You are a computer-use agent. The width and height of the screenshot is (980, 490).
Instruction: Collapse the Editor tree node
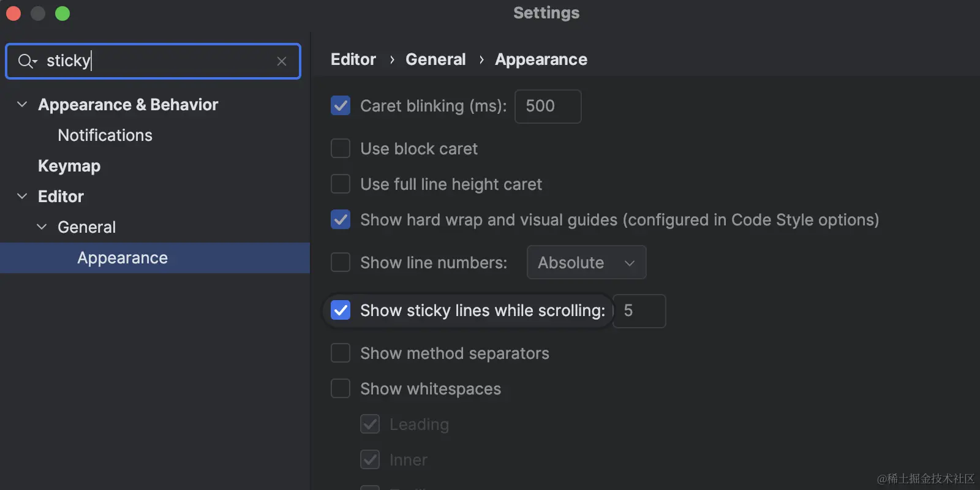[x=22, y=197]
